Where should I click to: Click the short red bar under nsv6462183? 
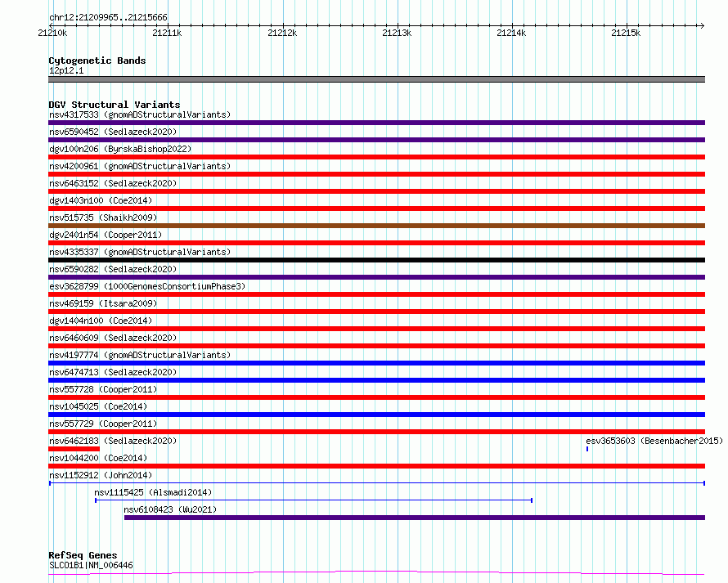click(74, 449)
